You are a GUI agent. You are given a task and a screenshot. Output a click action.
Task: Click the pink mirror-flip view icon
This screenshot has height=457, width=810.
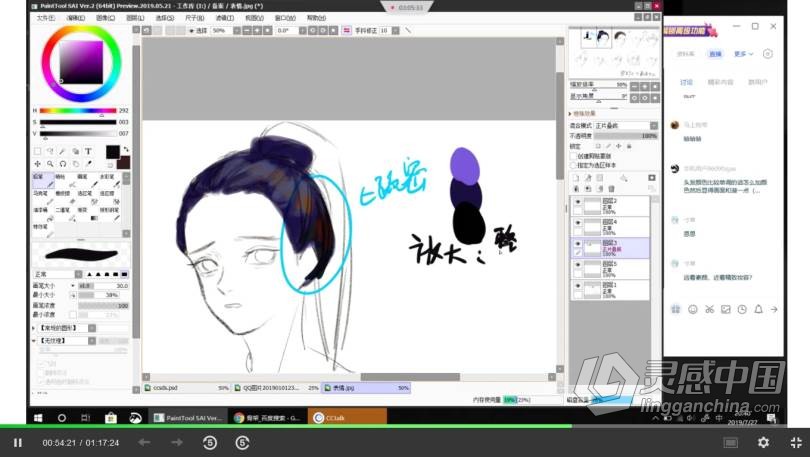point(347,30)
